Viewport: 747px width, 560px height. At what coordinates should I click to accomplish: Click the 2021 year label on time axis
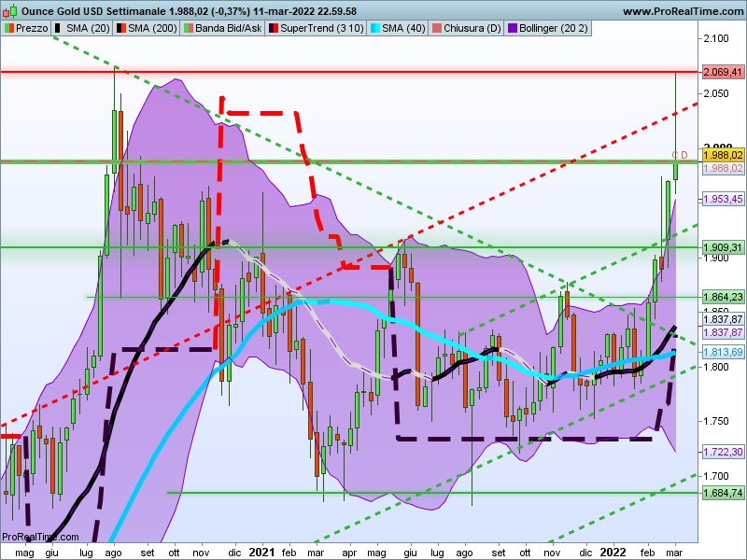coord(261,553)
